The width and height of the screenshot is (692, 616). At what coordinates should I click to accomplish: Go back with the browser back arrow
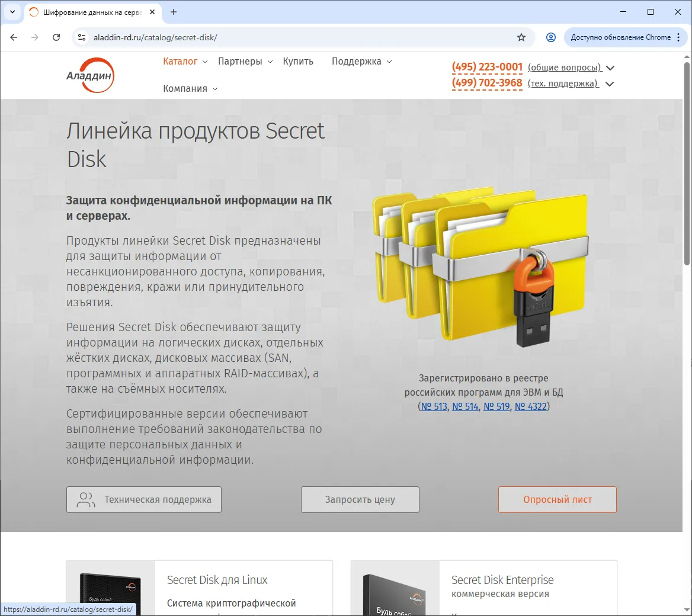[14, 37]
